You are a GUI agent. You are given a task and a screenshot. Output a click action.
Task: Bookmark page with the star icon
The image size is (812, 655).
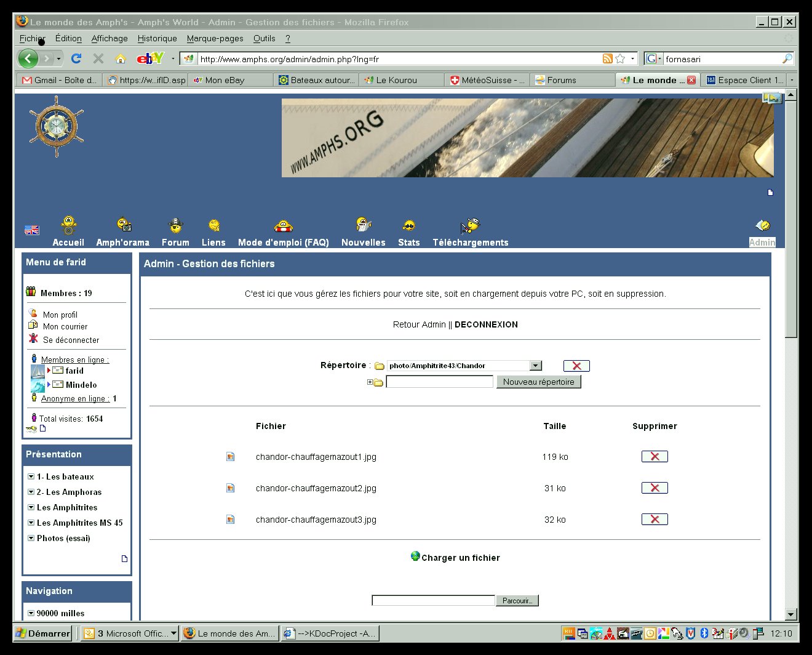(620, 58)
